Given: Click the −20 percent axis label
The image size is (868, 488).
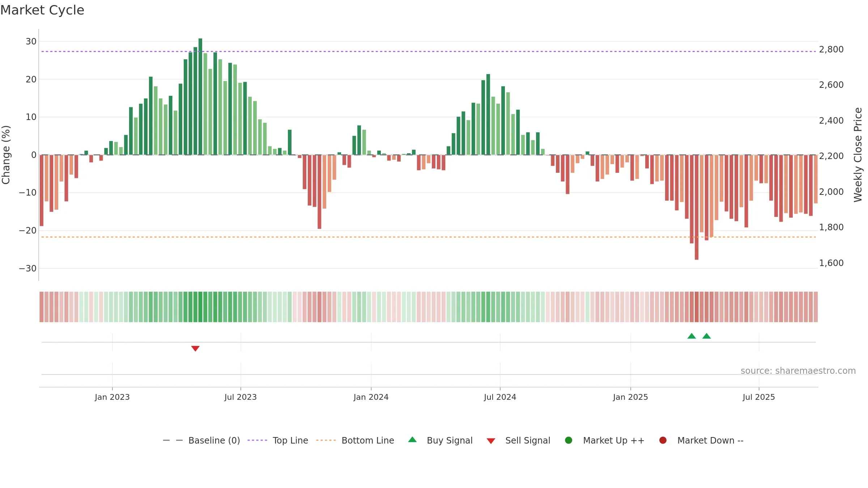Looking at the screenshot, I should coord(28,230).
